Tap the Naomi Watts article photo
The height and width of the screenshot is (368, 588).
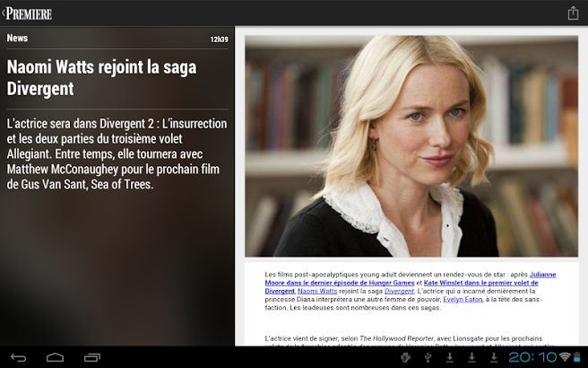411,146
